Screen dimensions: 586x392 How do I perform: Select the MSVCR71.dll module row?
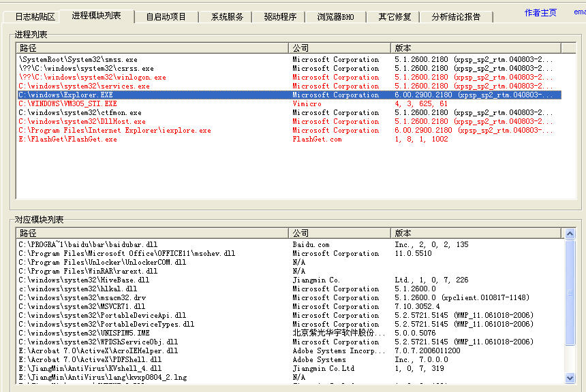pos(290,306)
